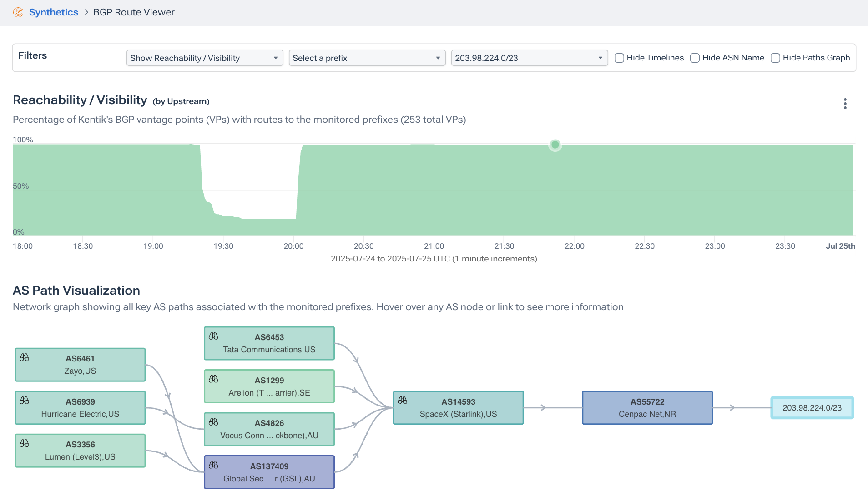
Task: Open the Select a prefix dropdown
Action: coord(367,58)
